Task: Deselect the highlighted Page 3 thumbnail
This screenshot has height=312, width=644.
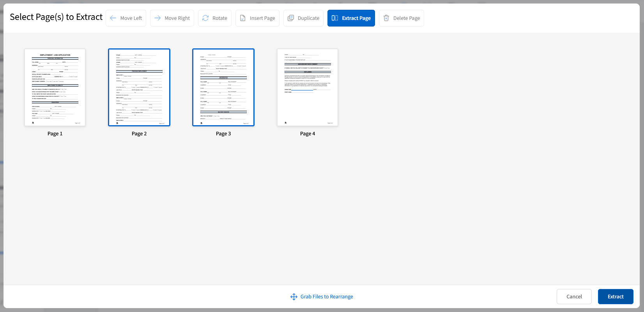Action: 223,87
